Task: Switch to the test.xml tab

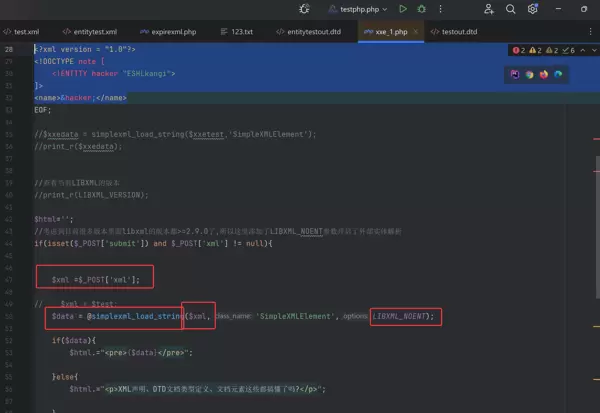Action: tap(25, 32)
